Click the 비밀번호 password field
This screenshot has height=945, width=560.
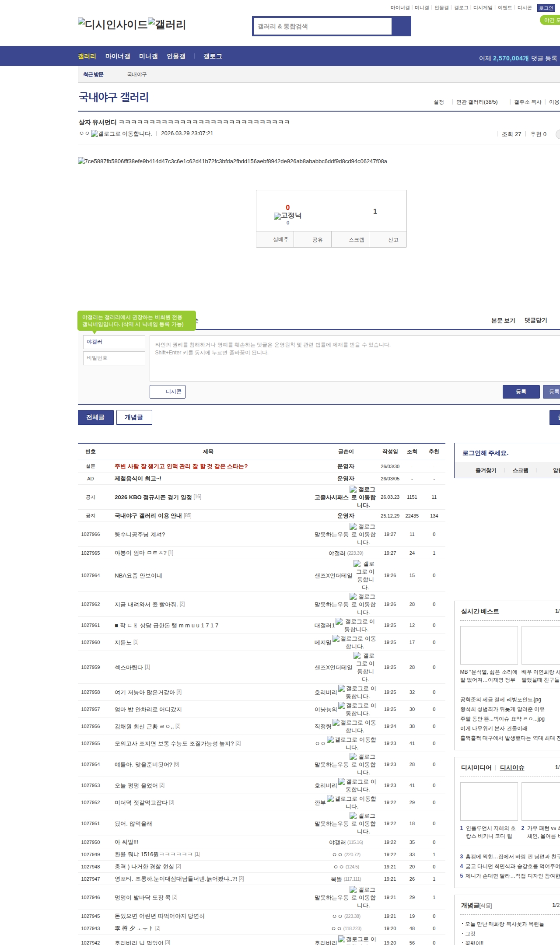(x=114, y=358)
